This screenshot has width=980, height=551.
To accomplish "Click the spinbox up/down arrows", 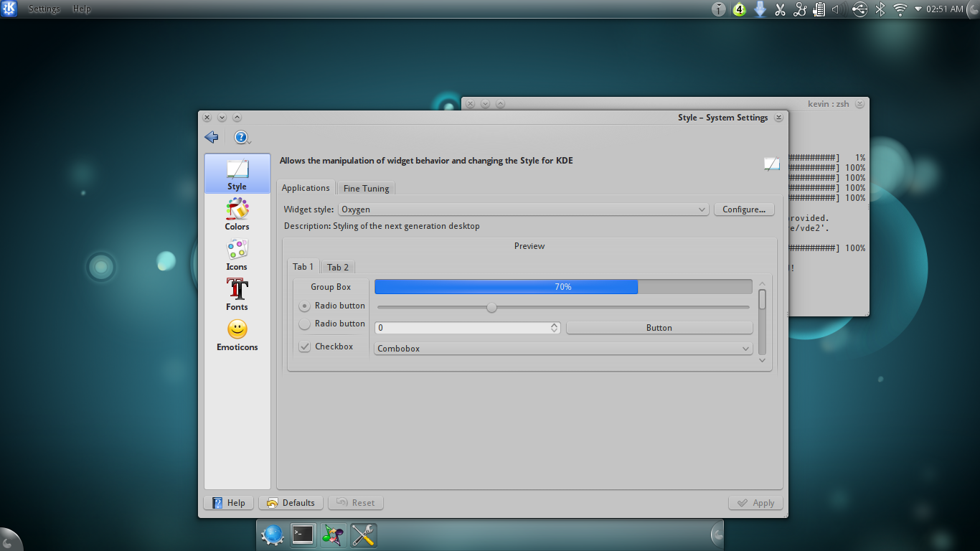I will (555, 328).
